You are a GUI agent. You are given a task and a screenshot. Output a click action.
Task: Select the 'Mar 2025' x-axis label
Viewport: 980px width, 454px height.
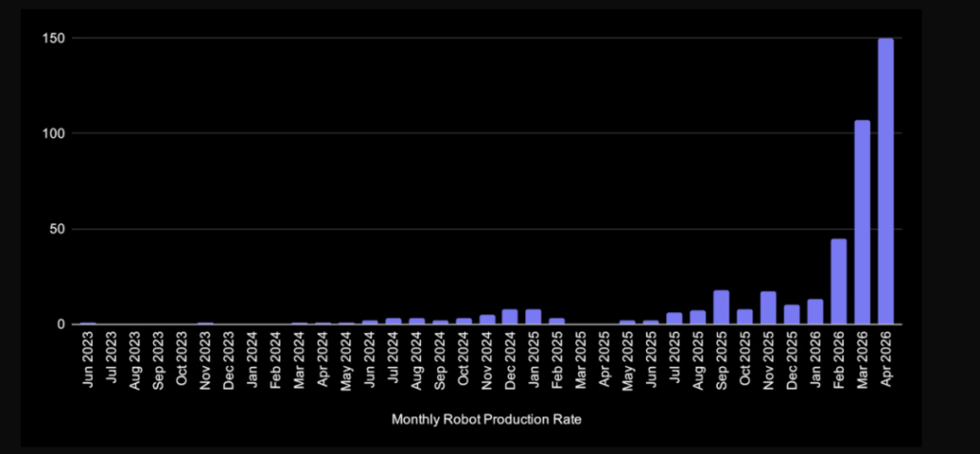pyautogui.click(x=581, y=361)
